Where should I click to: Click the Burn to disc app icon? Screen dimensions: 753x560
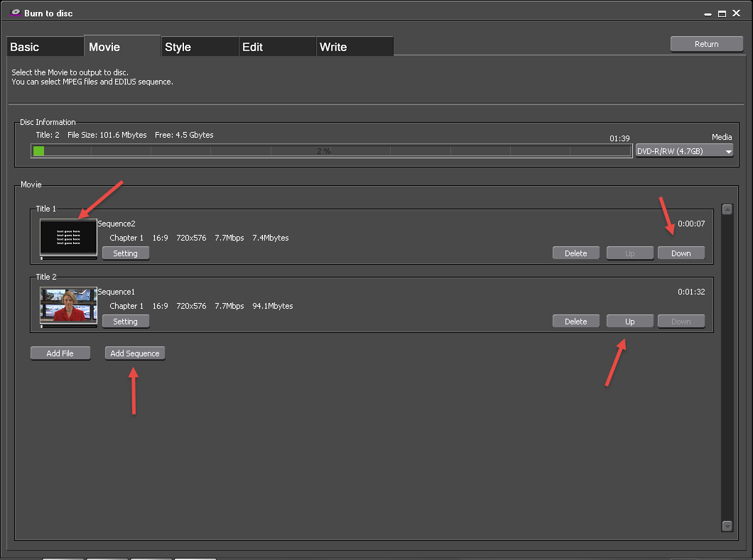(x=14, y=13)
